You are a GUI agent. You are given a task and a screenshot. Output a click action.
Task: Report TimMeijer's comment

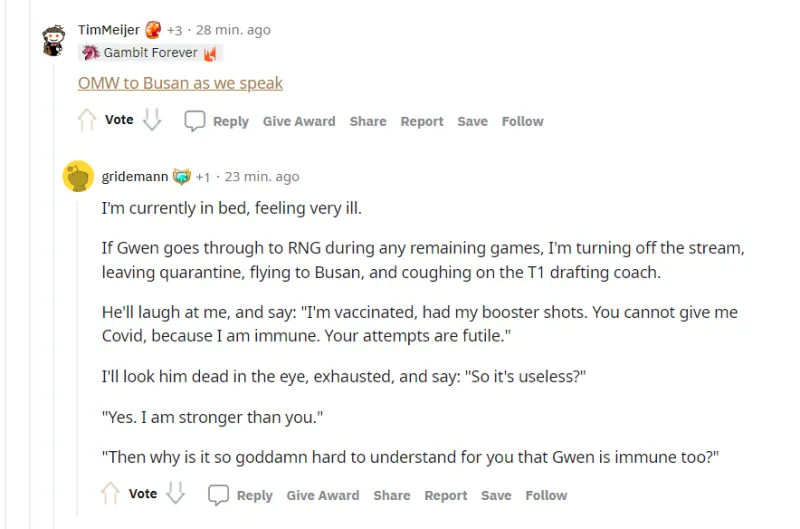[422, 121]
